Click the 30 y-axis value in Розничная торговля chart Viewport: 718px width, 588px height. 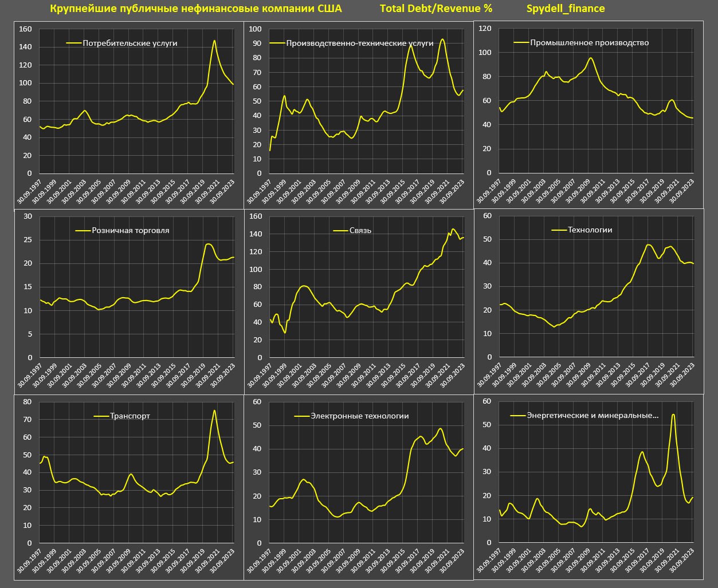click(x=28, y=216)
